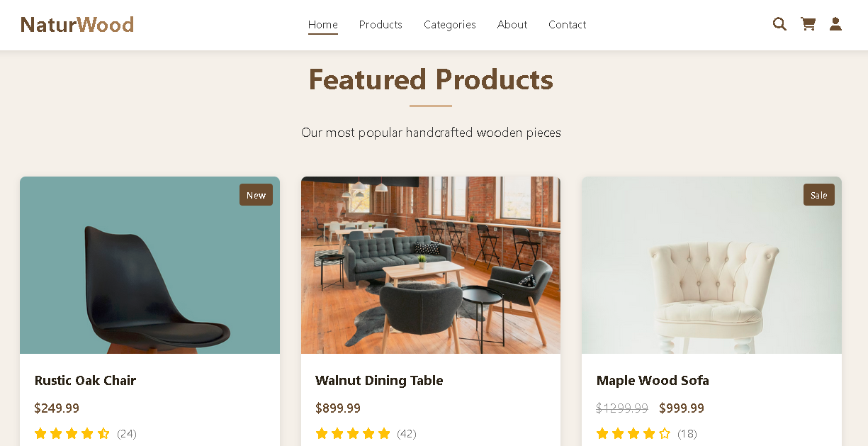
Task: Open the Categories nav item
Action: (x=449, y=25)
